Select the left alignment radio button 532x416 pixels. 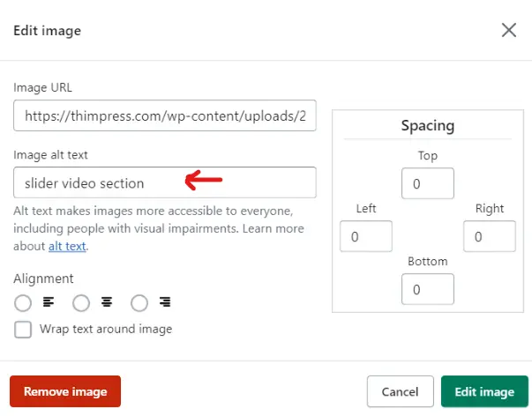click(x=23, y=302)
